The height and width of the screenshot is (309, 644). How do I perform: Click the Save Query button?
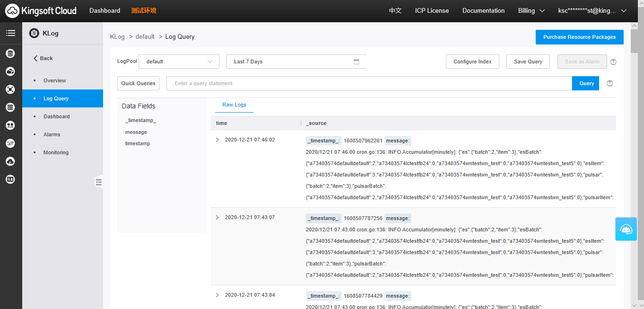[528, 62]
